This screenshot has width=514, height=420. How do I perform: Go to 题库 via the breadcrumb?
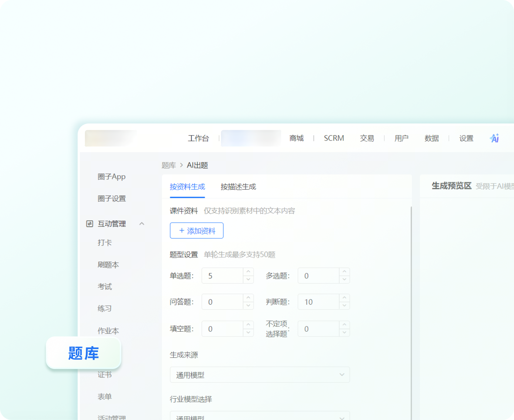(x=169, y=165)
